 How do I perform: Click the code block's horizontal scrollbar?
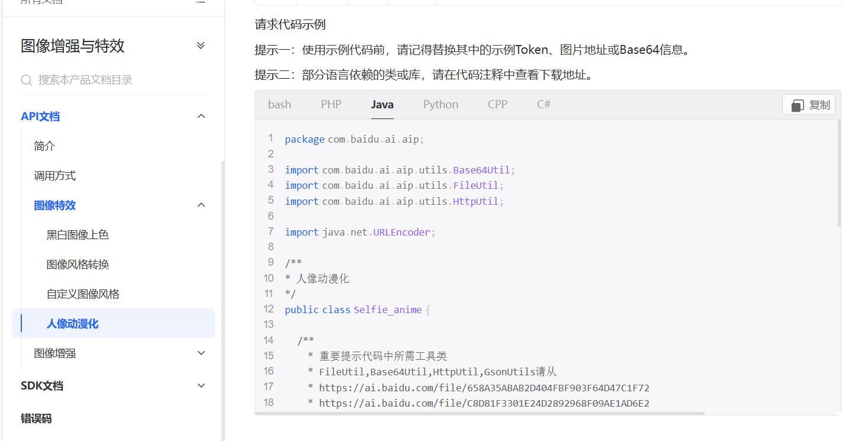pos(480,413)
